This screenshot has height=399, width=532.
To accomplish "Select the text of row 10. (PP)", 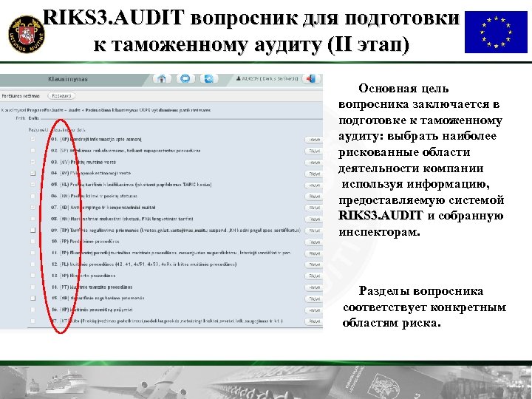I will 85,242.
